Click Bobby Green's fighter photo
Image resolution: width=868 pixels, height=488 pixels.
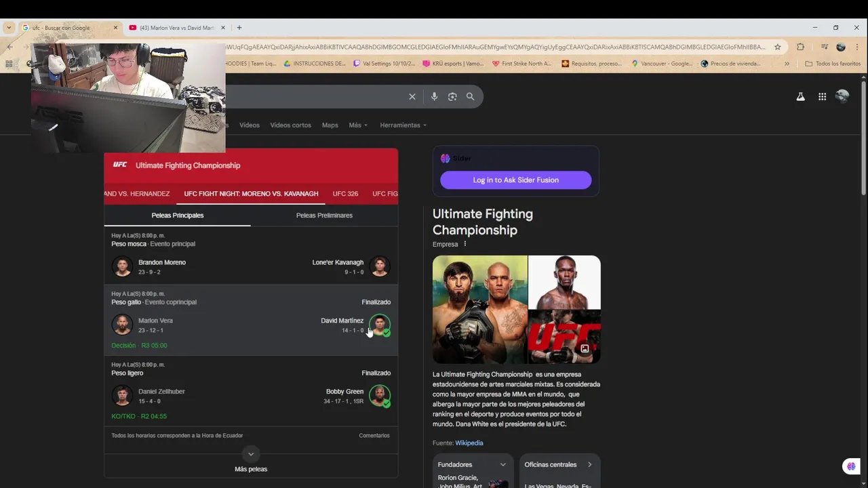[x=380, y=395]
